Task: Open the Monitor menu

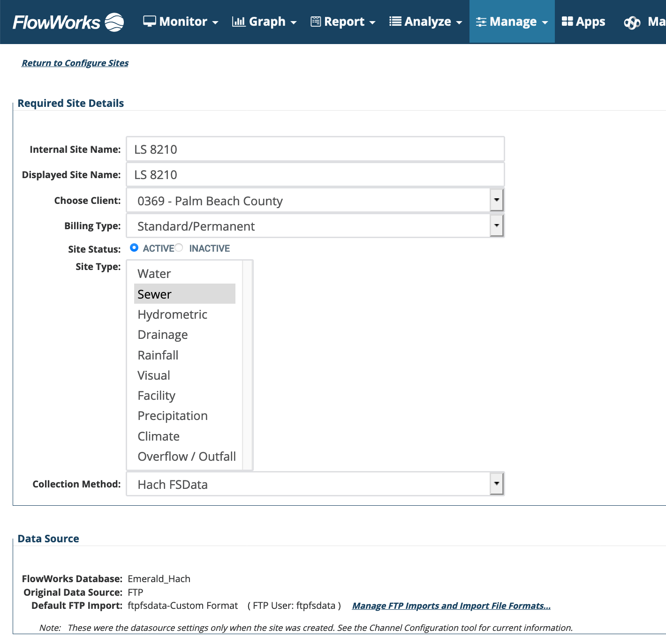Action: click(x=181, y=22)
